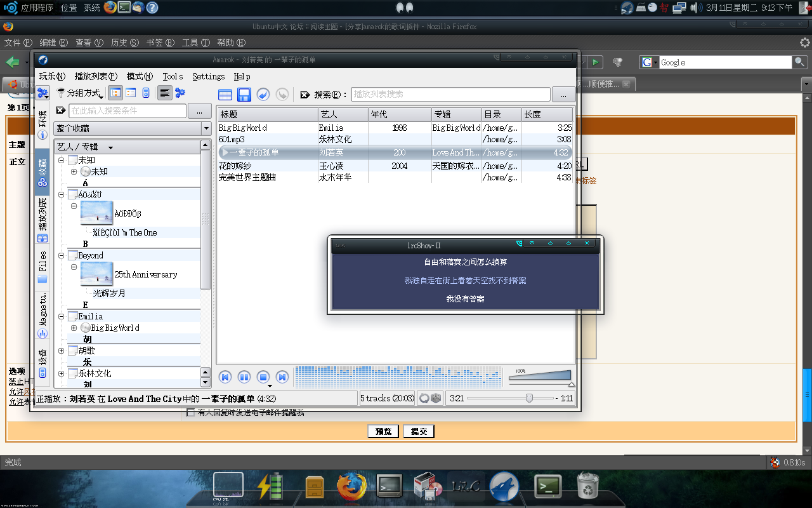Open Amarok collection settings gear menu
The height and width of the screenshot is (508, 812).
click(43, 93)
